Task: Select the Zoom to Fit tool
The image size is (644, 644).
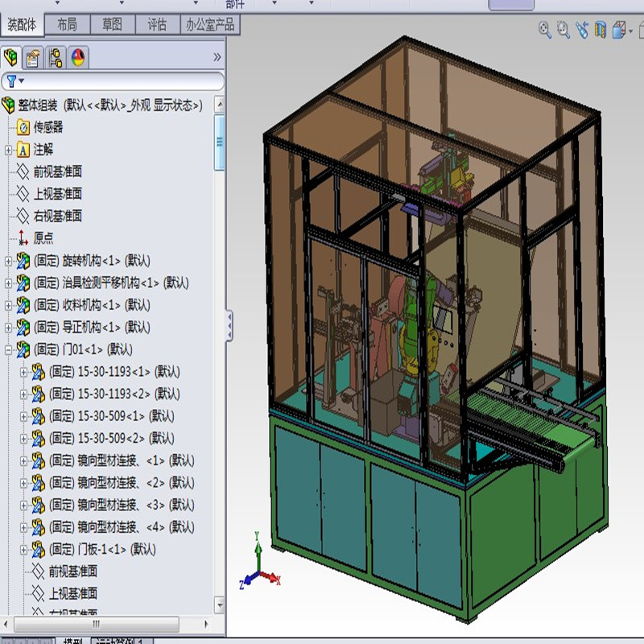Action: coord(543,28)
